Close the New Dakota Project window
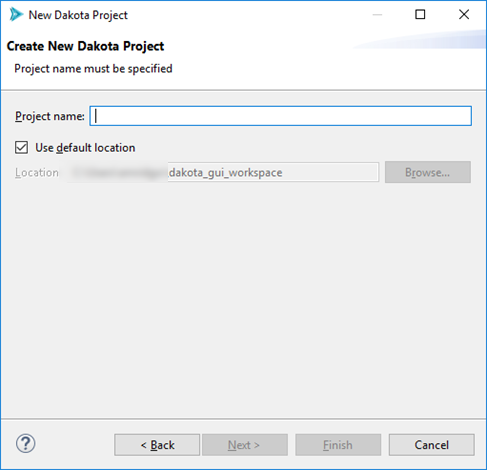The height and width of the screenshot is (470, 487). tap(464, 15)
